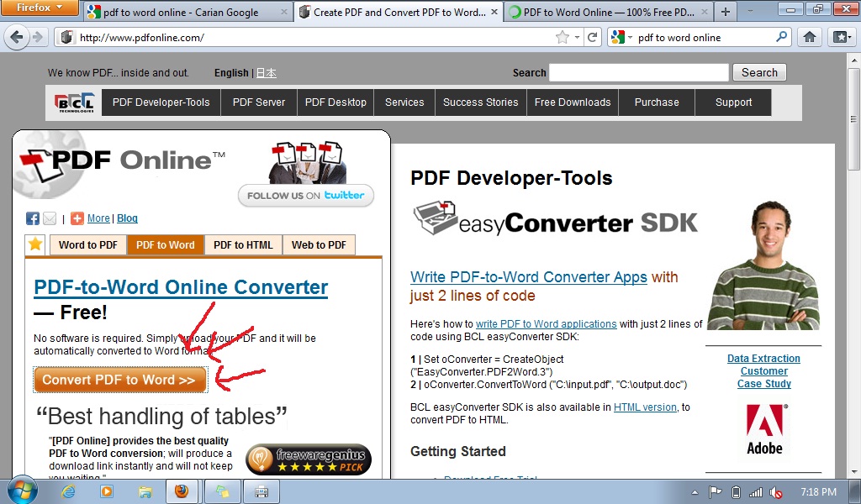Open PDF-to-Word Online Converter link
This screenshot has width=861, height=504.
tap(181, 287)
